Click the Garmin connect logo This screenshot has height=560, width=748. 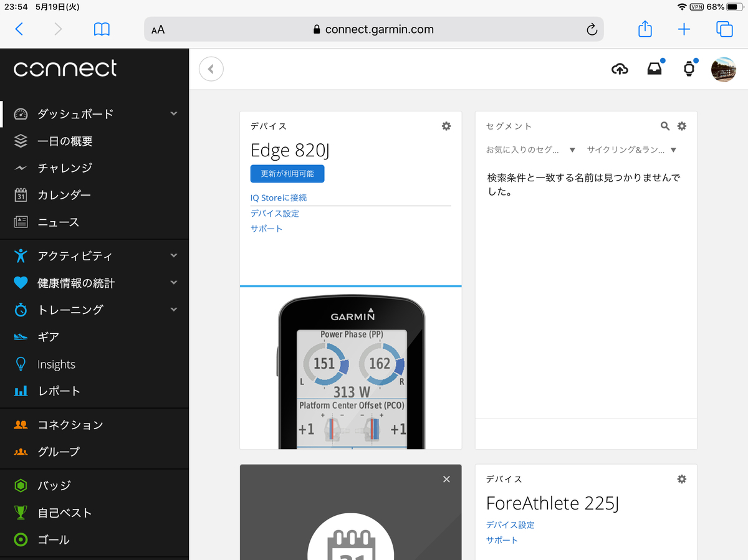(x=65, y=68)
